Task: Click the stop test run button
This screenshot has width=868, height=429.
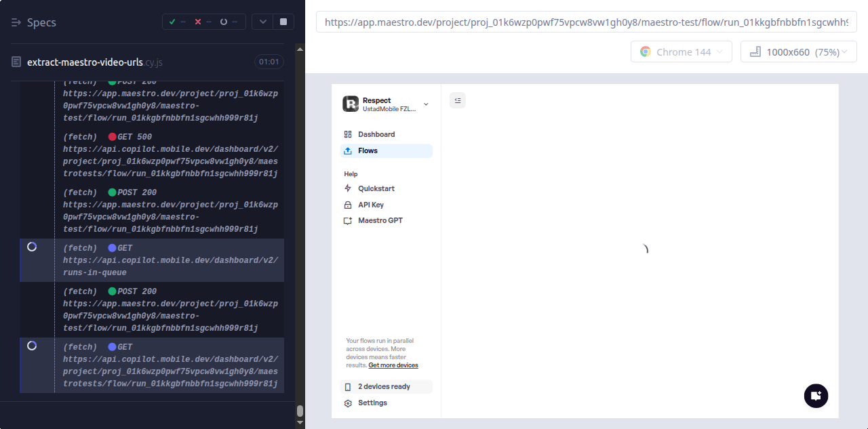Action: click(283, 22)
